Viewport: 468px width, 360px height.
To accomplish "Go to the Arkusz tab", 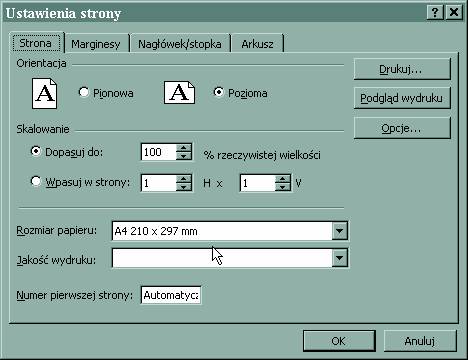I will click(x=257, y=44).
